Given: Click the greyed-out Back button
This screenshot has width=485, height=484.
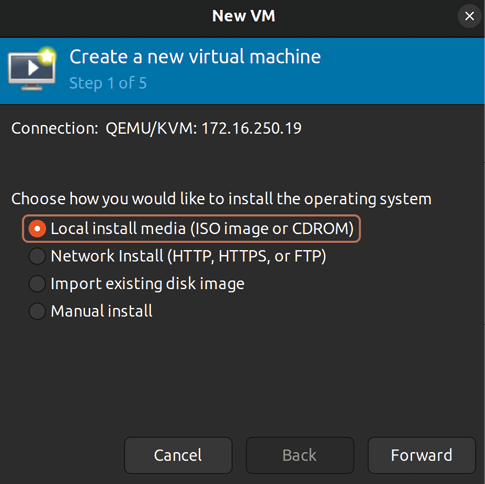Looking at the screenshot, I should pos(300,455).
